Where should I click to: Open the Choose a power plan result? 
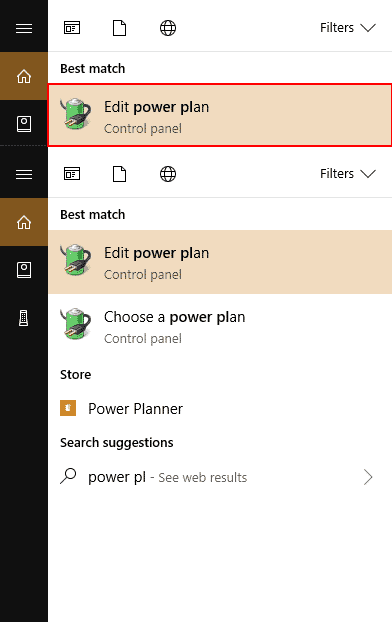click(220, 326)
